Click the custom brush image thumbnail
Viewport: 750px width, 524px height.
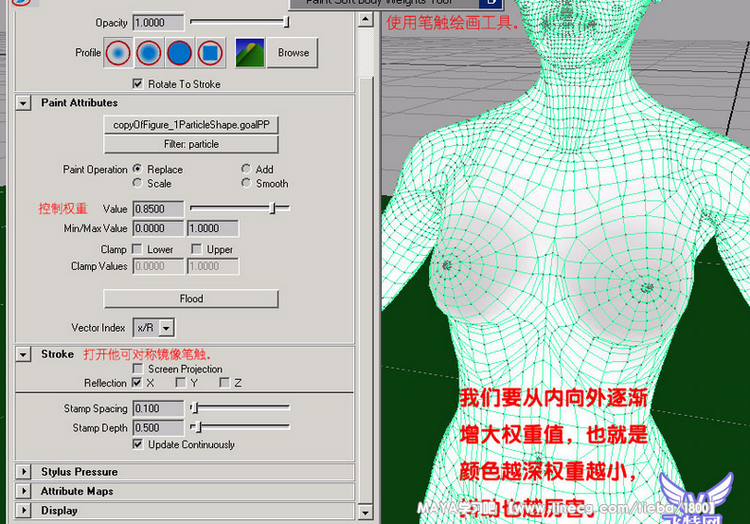click(x=250, y=53)
